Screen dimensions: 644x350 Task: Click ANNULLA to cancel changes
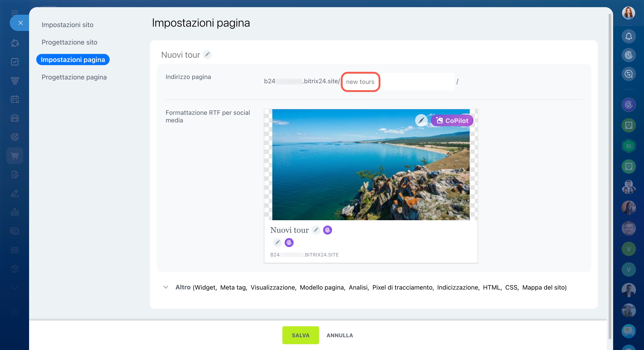[339, 335]
